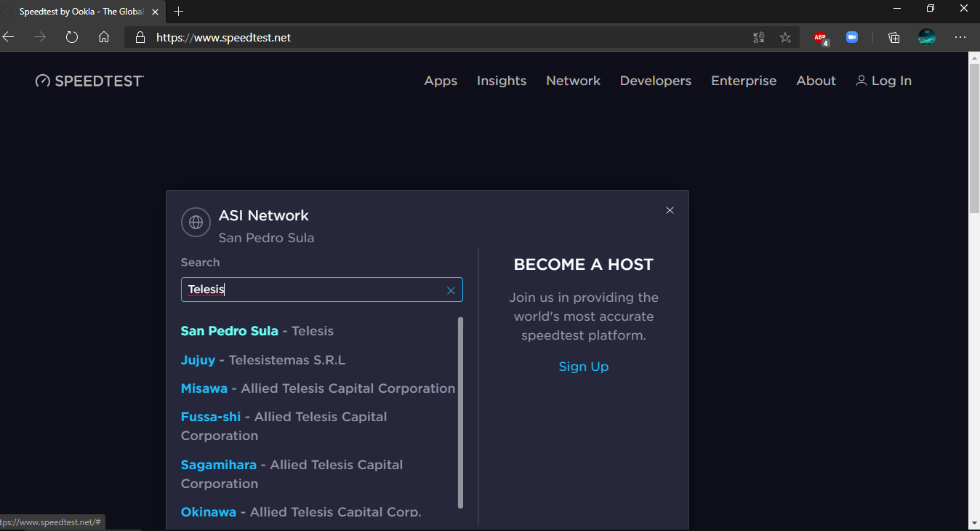This screenshot has width=980, height=531.
Task: Select Jujuy - Telesistemas S.R.L server
Action: (x=263, y=360)
